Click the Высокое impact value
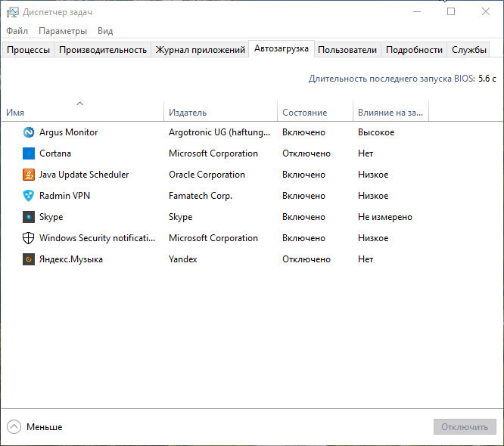The height and width of the screenshot is (446, 504). pyautogui.click(x=376, y=132)
